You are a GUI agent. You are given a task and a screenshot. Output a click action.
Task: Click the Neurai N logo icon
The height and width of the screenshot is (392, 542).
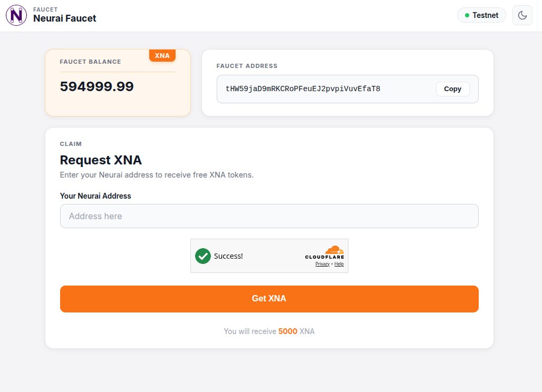16,15
